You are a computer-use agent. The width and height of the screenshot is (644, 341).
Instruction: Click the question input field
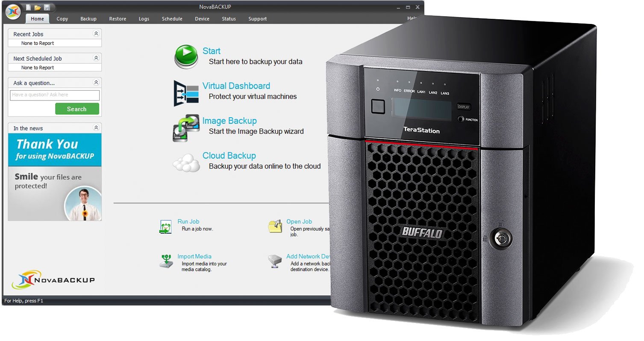pyautogui.click(x=54, y=95)
